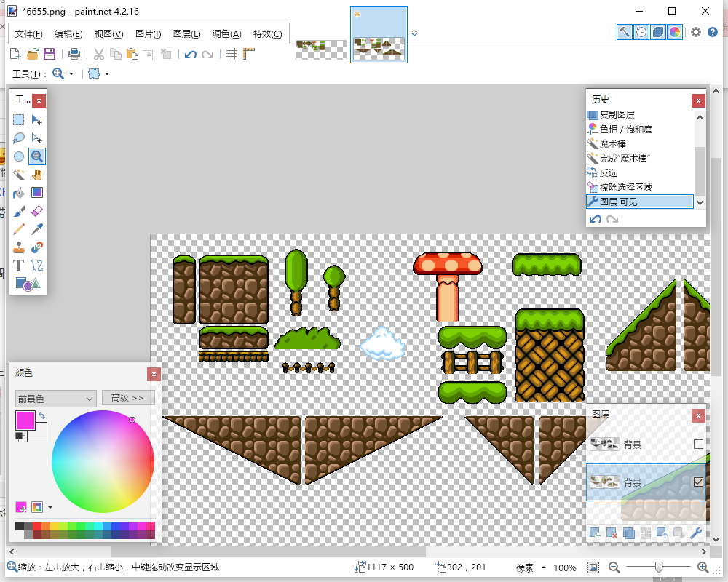Open the 特效(C) menu
Screen dimensions: 728x582
[267, 34]
